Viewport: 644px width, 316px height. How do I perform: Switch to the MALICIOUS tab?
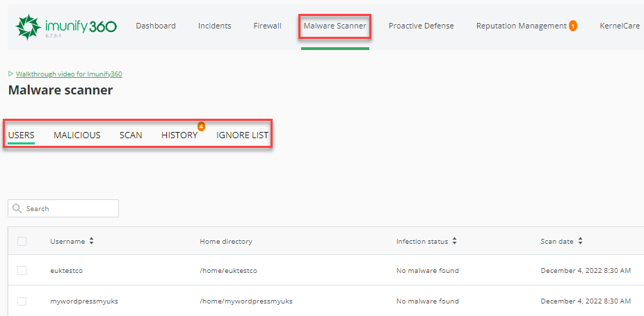(x=77, y=135)
